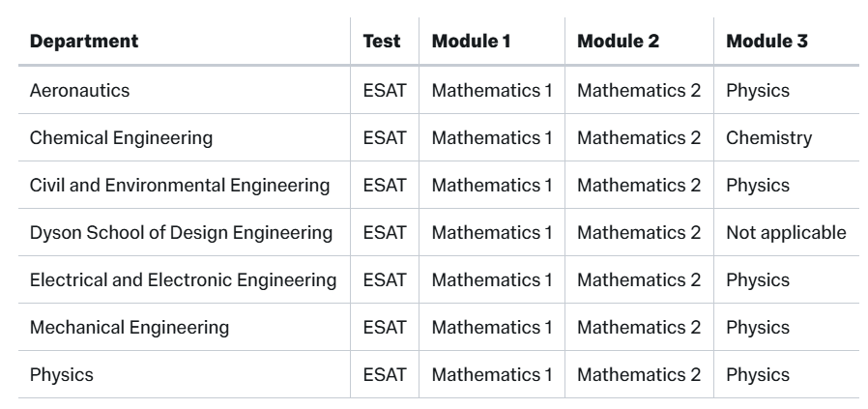Click Mathematics 1 in Chemical Engineering row

[492, 138]
